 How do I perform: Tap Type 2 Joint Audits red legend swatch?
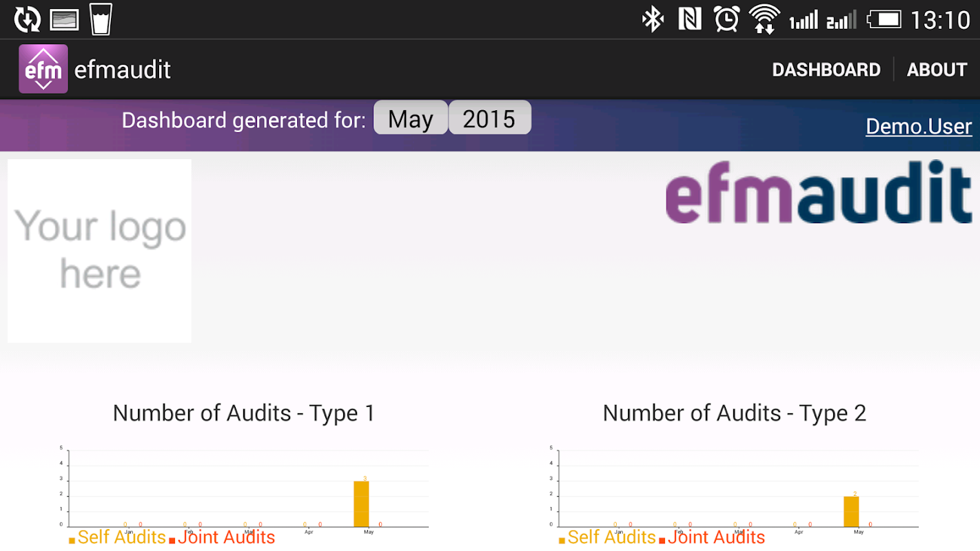coord(662,541)
